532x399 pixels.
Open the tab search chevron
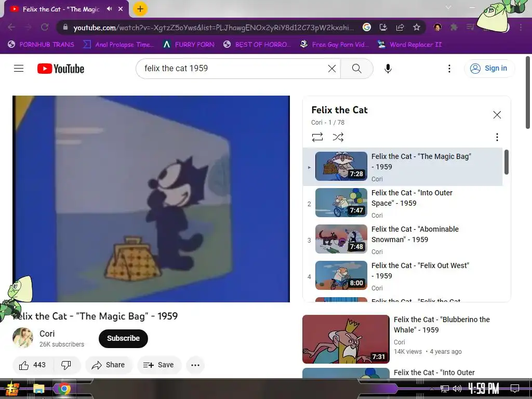pos(448,7)
